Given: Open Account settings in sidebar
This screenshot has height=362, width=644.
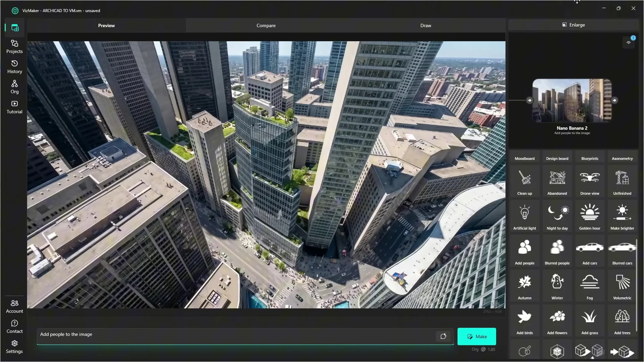Looking at the screenshot, I should [x=14, y=307].
